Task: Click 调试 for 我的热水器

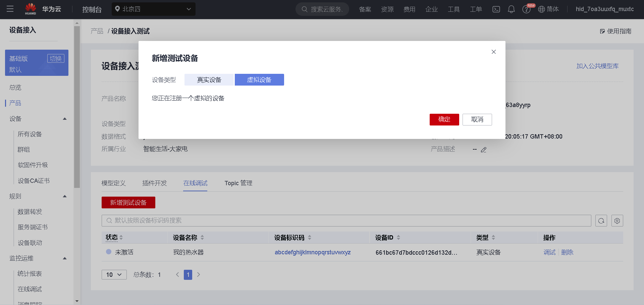Action: pyautogui.click(x=549, y=252)
